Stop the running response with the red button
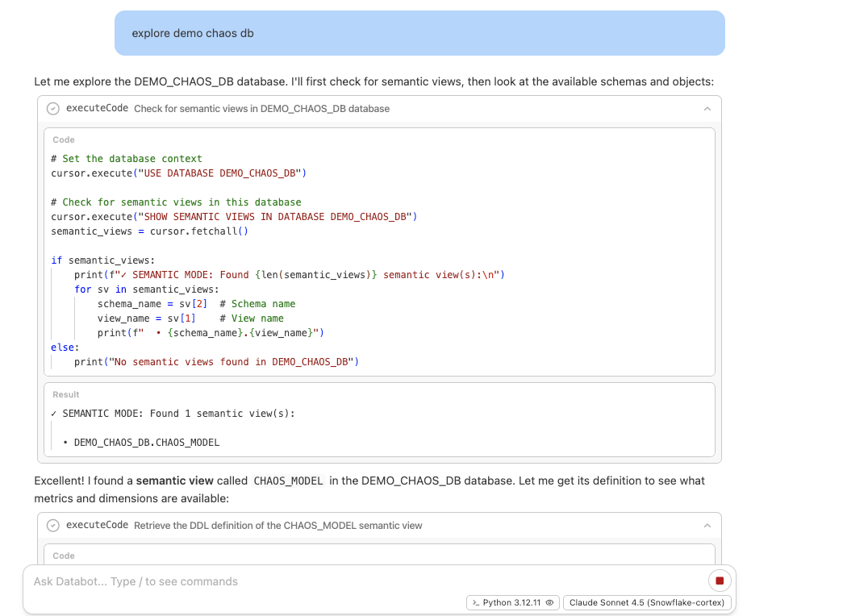This screenshot has width=847, height=616. 719,581
